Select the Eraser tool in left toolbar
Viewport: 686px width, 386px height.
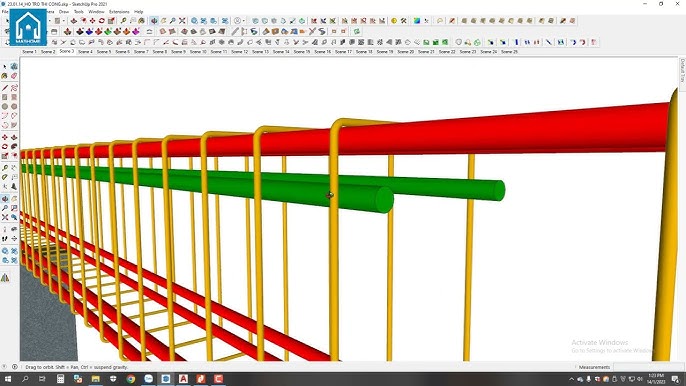point(14,76)
